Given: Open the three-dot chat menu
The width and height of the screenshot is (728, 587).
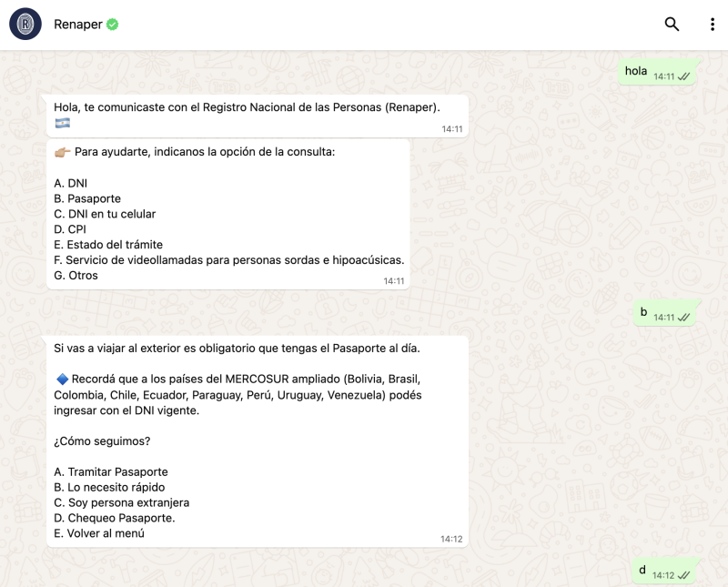Looking at the screenshot, I should click(713, 25).
